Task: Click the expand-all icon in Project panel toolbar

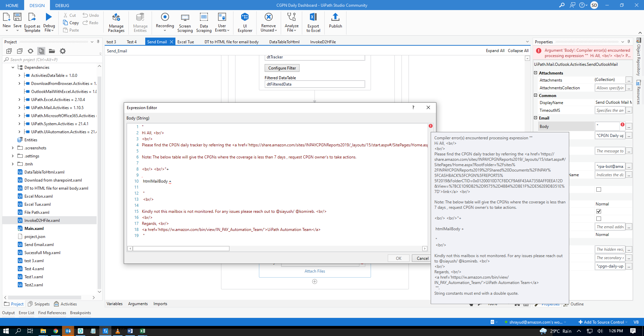Action: [x=9, y=51]
